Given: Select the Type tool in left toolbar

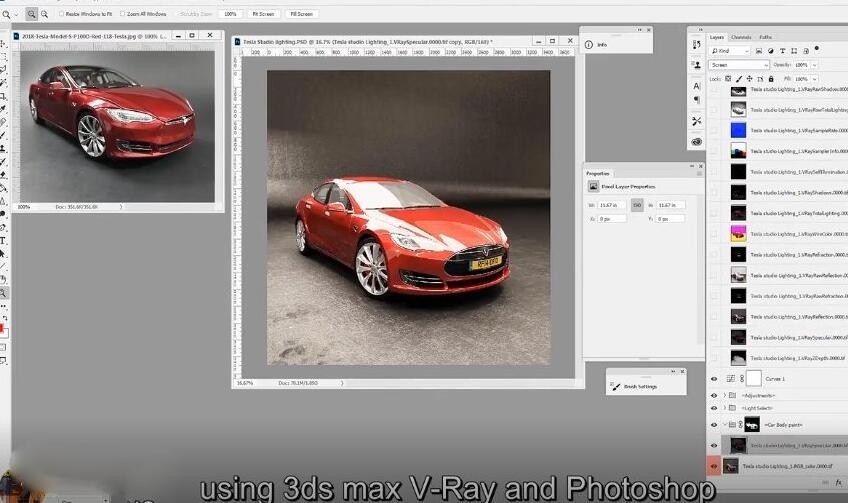Looking at the screenshot, I should [3, 241].
